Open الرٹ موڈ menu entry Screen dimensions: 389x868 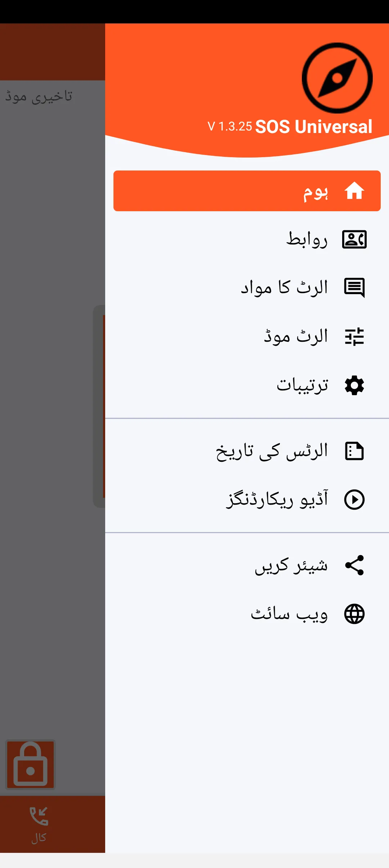pos(296,337)
